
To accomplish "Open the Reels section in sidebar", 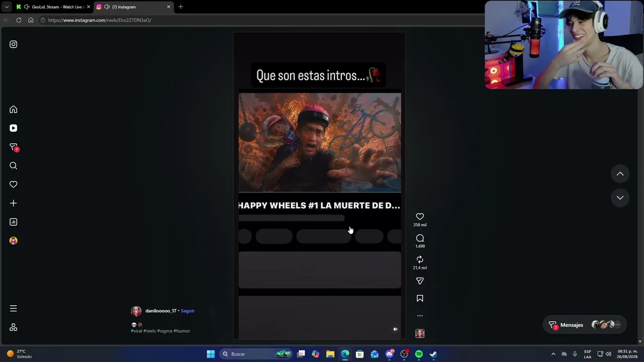I will [14, 128].
